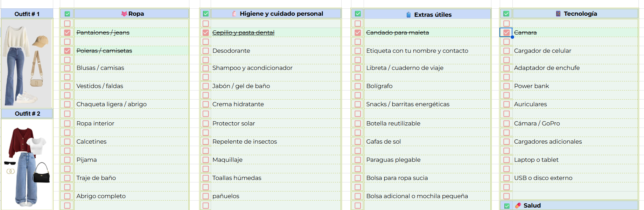Viewport: 644px width, 210px height.
Task: Click the Cepillo y pasta dental link text
Action: [x=243, y=32]
